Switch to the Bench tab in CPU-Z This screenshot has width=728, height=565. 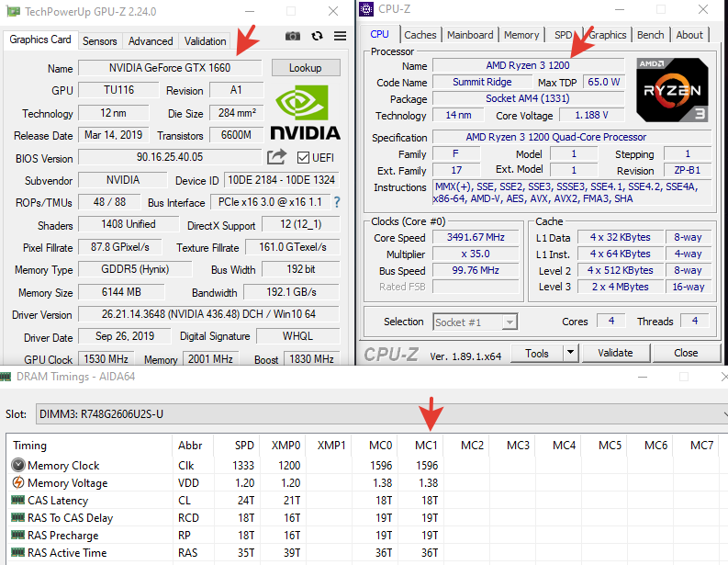point(650,35)
